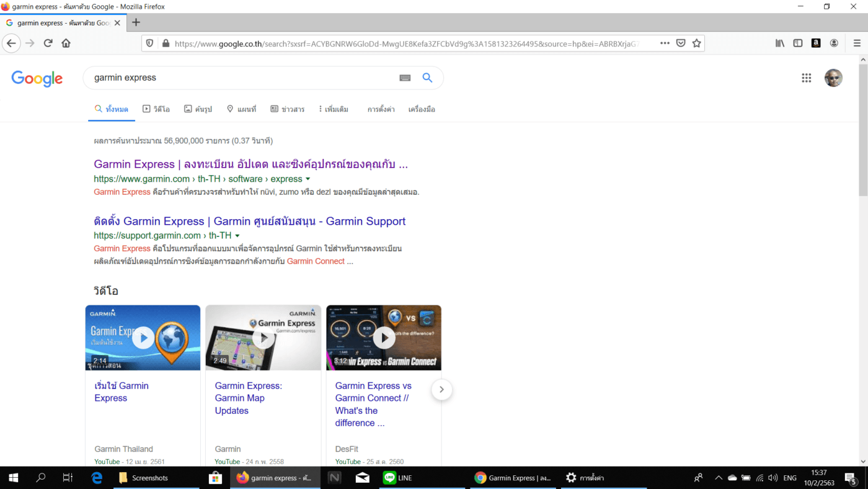The image size is (868, 489).
Task: Show next videos in the carousel
Action: [441, 390]
